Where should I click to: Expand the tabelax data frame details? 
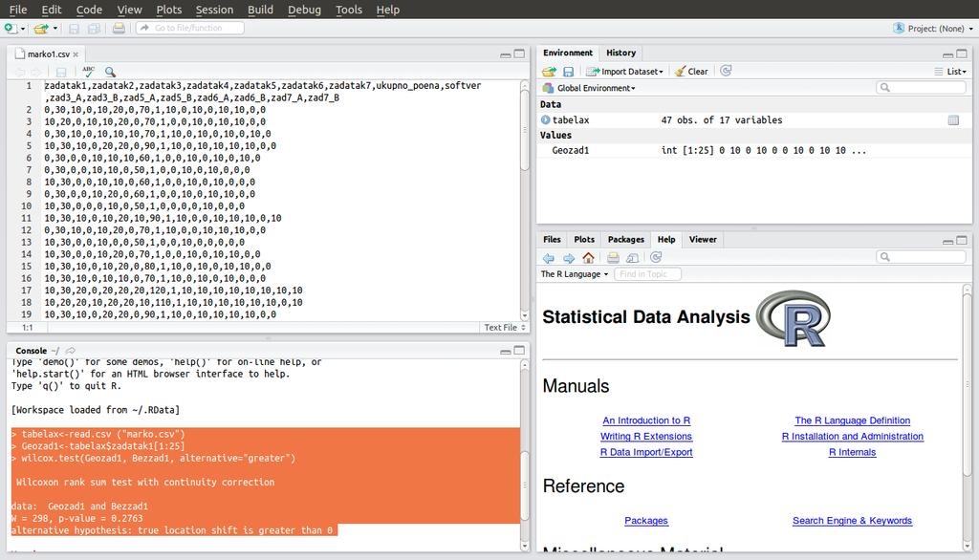click(545, 119)
